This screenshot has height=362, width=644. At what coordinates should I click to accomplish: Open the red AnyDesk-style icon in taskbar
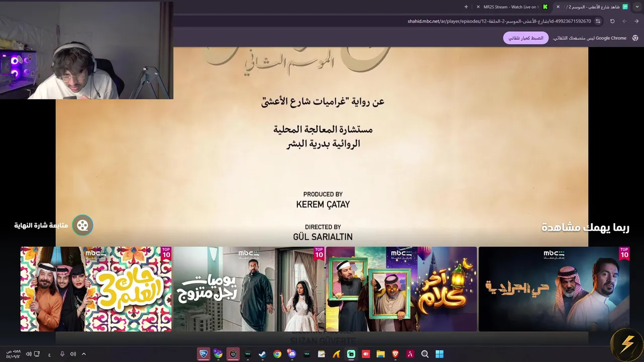coord(366,354)
